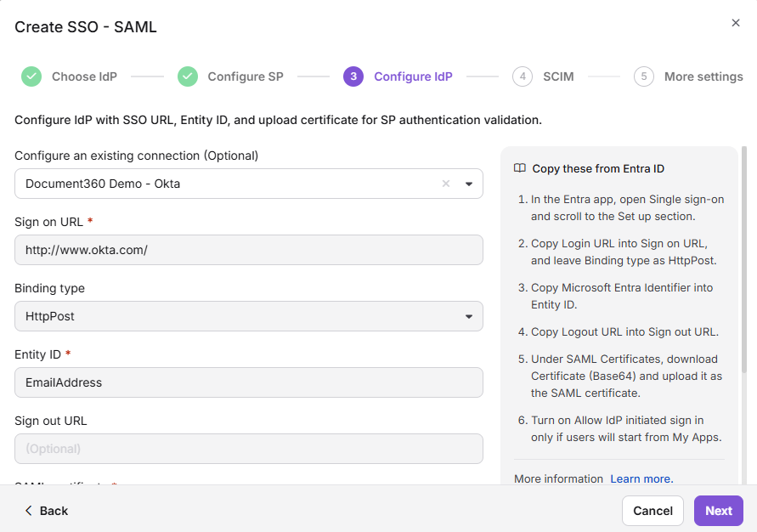This screenshot has width=757, height=532.
Task: Click the 'Sign out URL' label
Action: pyautogui.click(x=51, y=421)
